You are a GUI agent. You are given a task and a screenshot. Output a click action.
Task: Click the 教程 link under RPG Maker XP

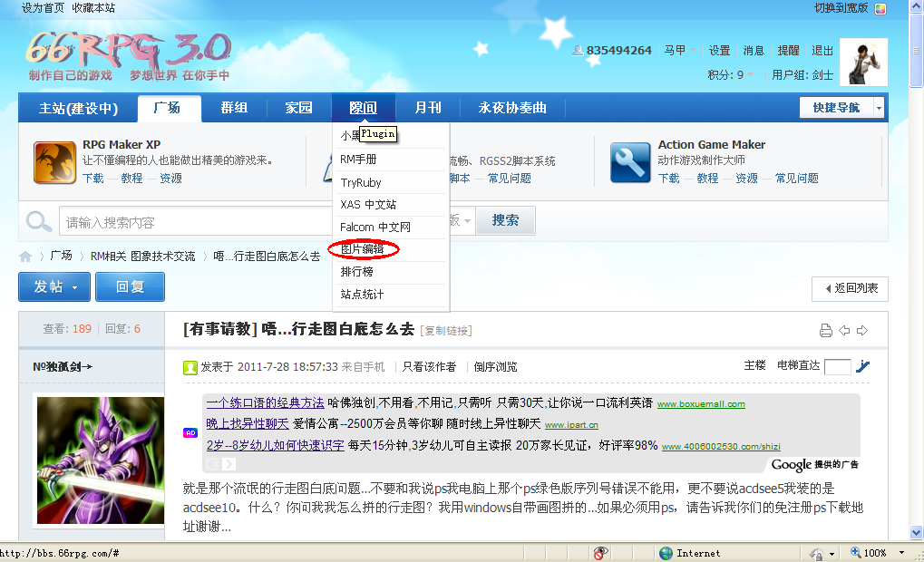pos(132,178)
